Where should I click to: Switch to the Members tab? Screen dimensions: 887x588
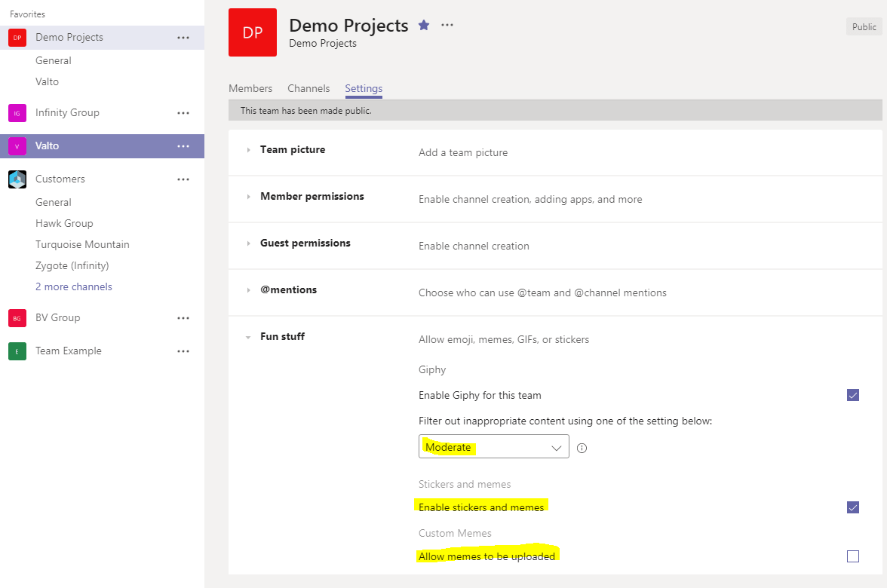tap(250, 88)
